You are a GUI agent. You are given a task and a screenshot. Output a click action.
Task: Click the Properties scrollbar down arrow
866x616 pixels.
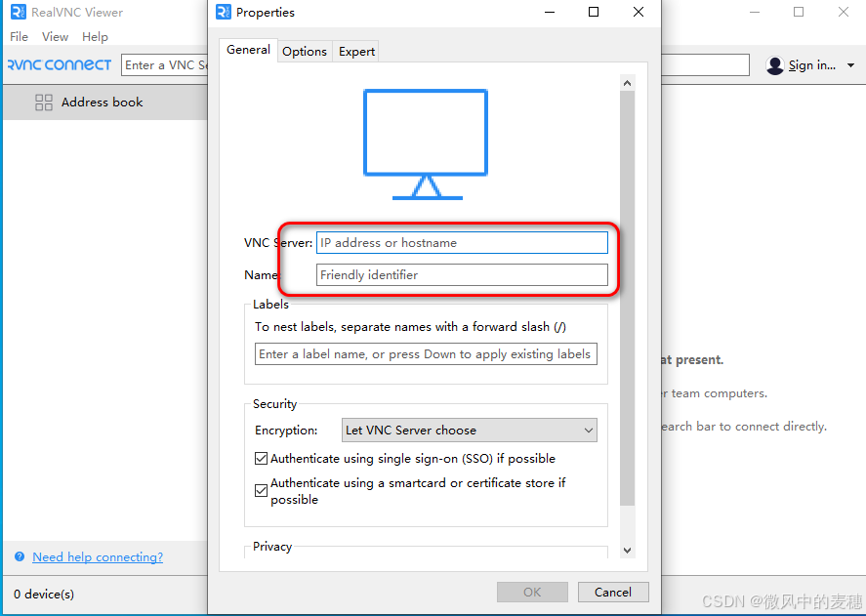click(x=627, y=551)
